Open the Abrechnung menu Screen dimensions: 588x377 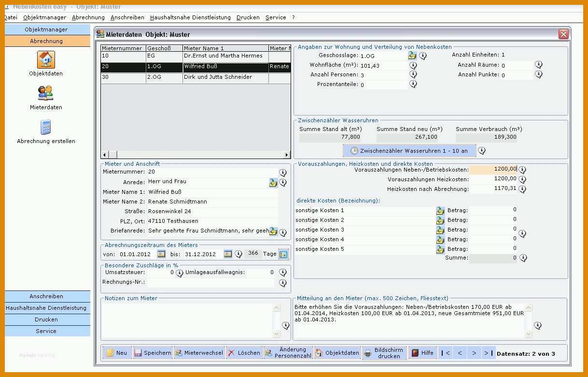[88, 17]
